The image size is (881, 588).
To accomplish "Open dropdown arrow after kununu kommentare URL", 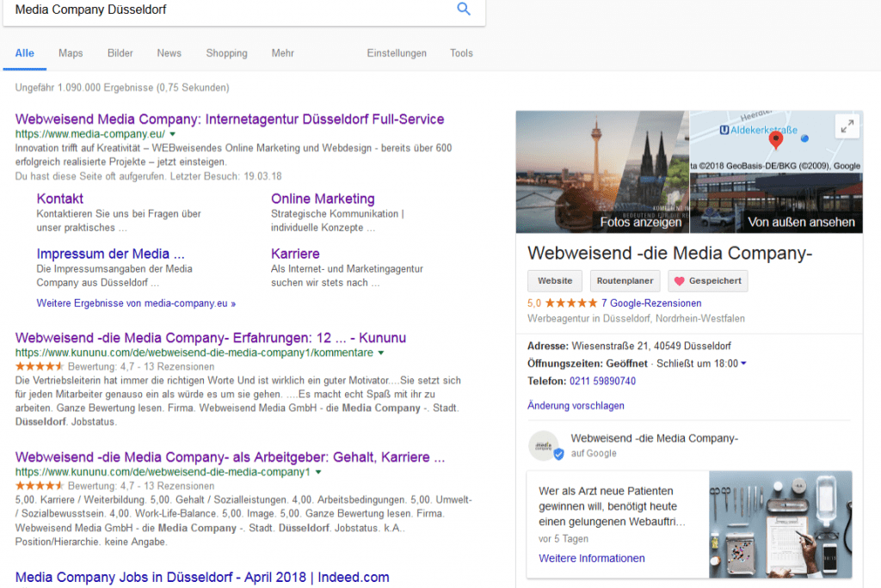I will tap(381, 353).
